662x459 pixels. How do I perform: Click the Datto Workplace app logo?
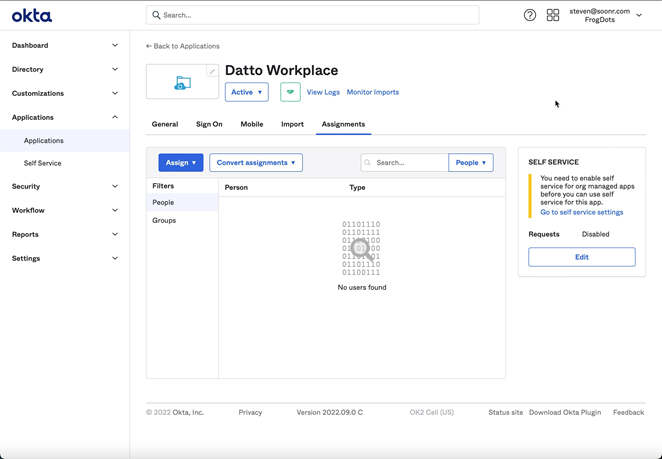coord(182,84)
